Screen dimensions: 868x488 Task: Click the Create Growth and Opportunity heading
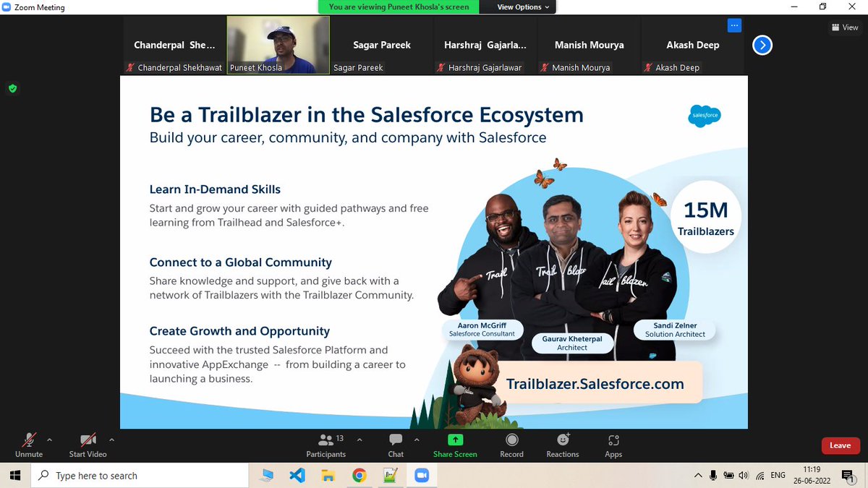239,331
